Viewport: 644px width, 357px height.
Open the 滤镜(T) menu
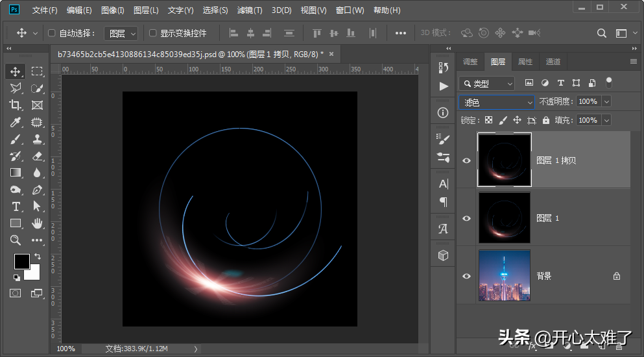pyautogui.click(x=250, y=10)
